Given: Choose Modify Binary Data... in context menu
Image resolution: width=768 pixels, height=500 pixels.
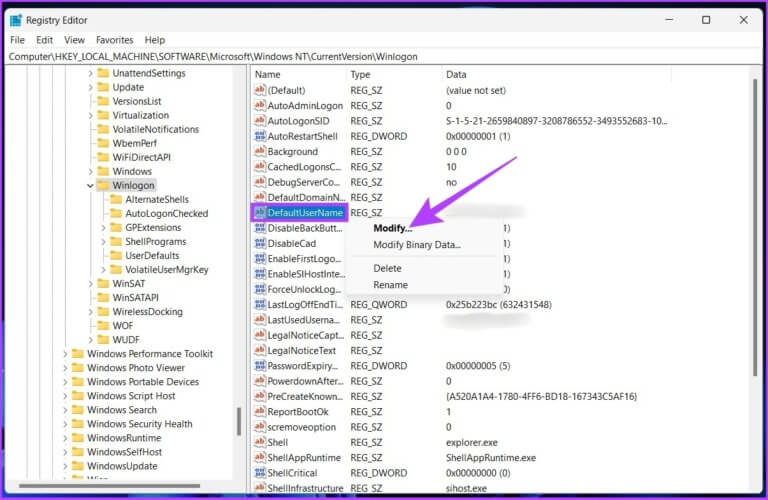Looking at the screenshot, I should [x=417, y=245].
